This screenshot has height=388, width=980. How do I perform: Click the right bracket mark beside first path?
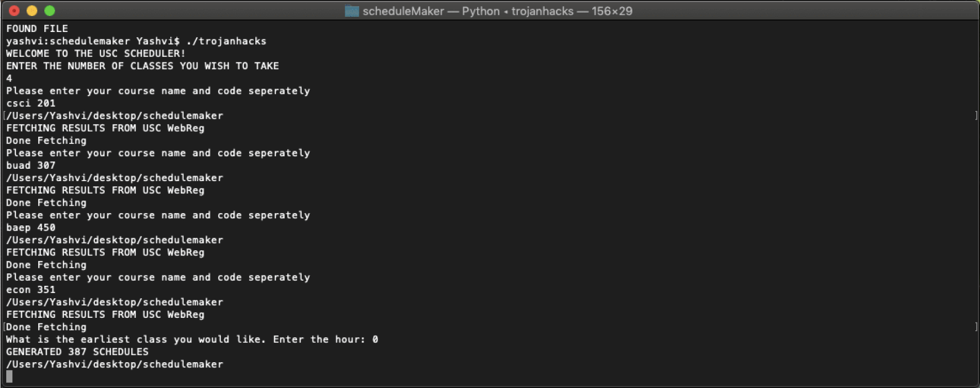click(x=976, y=116)
